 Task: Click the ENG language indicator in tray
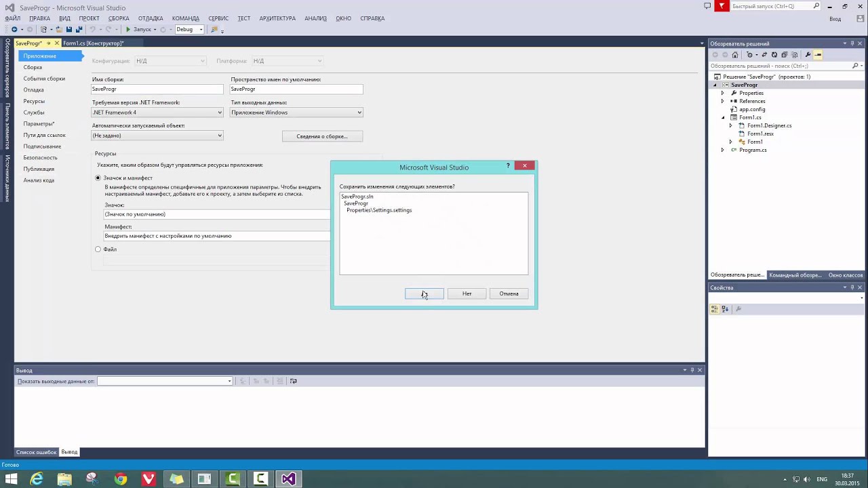pos(822,479)
